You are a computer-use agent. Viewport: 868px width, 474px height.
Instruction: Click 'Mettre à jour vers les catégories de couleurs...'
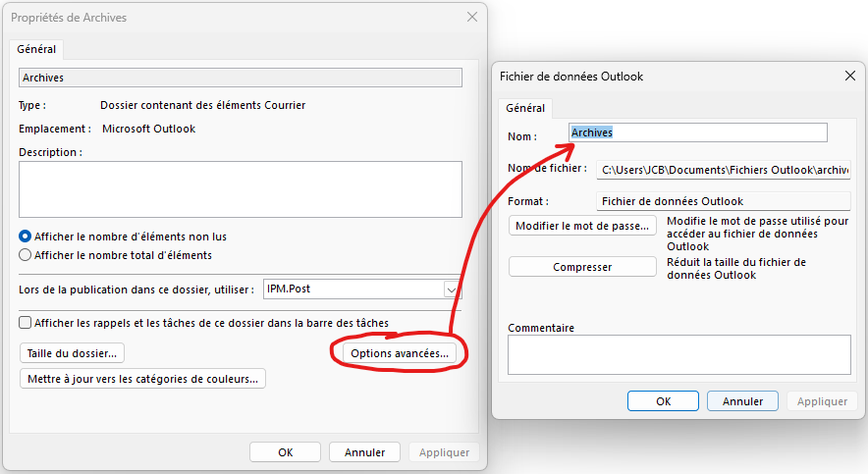tap(142, 378)
